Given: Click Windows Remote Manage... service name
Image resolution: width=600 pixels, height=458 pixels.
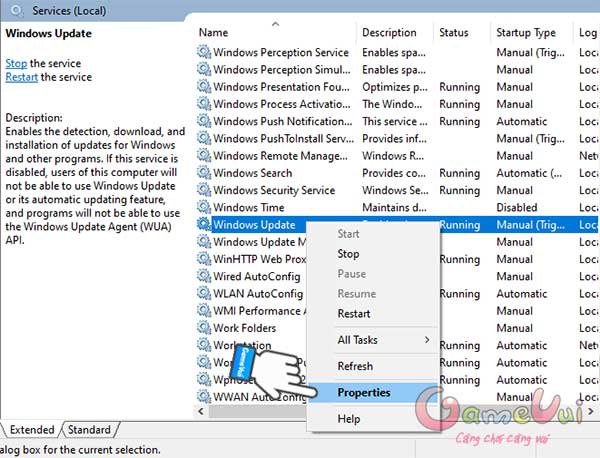Looking at the screenshot, I should tap(280, 156).
